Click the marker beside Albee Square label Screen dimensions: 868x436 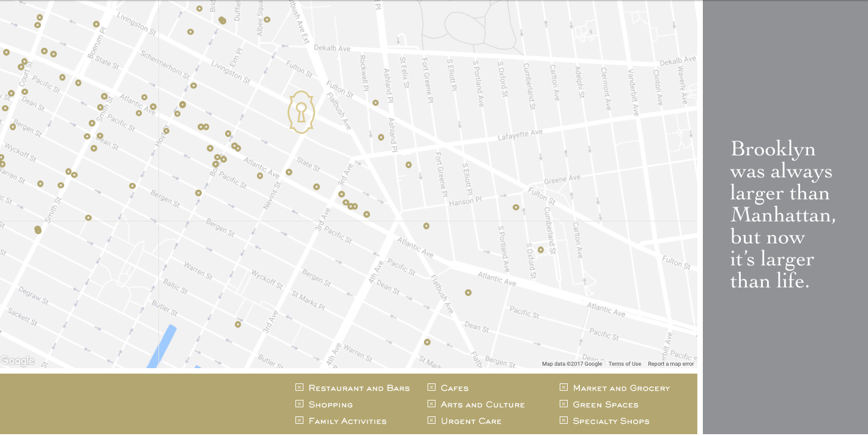267,20
